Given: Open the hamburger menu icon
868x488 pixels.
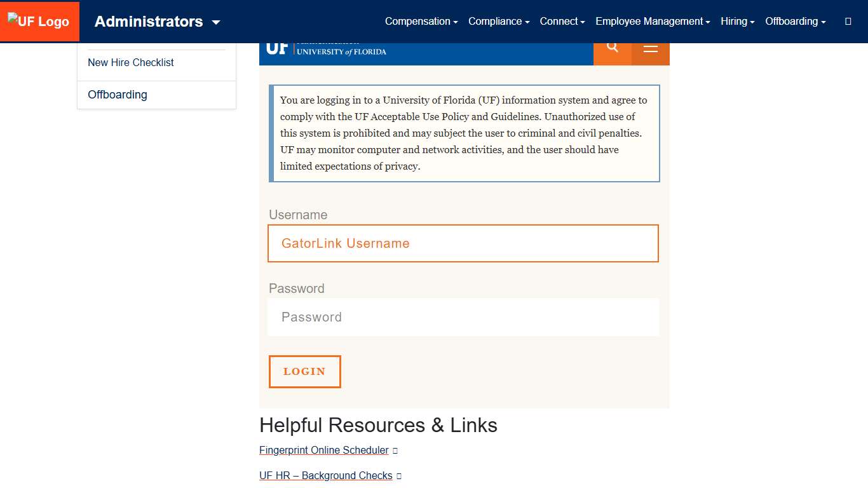Looking at the screenshot, I should 651,48.
